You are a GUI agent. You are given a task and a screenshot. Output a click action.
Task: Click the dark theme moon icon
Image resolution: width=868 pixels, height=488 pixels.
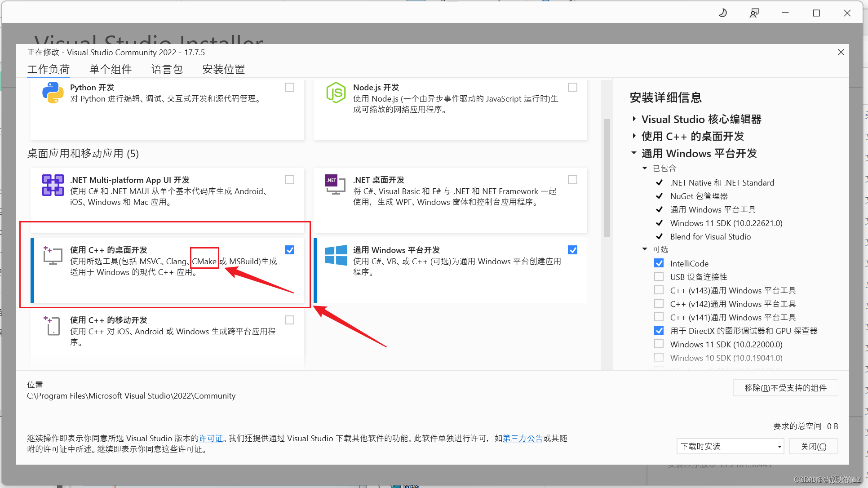click(722, 13)
